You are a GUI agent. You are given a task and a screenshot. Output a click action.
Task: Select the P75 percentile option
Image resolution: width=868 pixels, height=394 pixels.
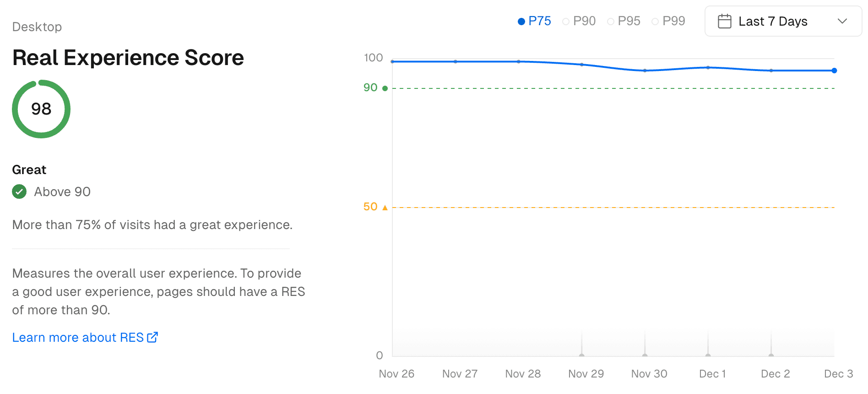(x=534, y=21)
